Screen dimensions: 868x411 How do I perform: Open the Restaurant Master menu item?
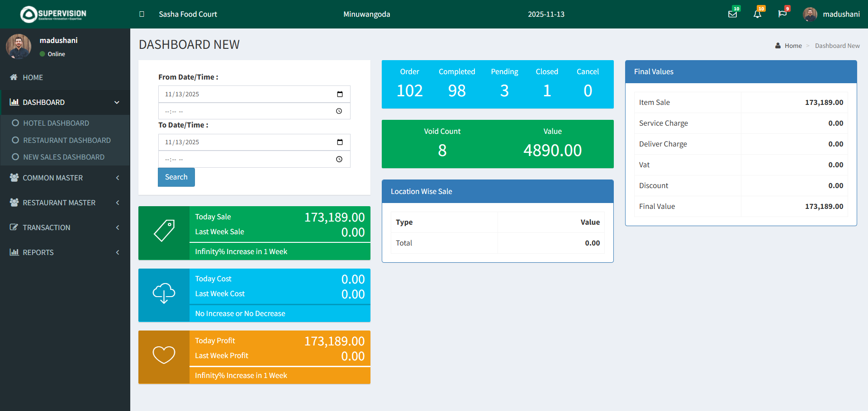tap(59, 203)
